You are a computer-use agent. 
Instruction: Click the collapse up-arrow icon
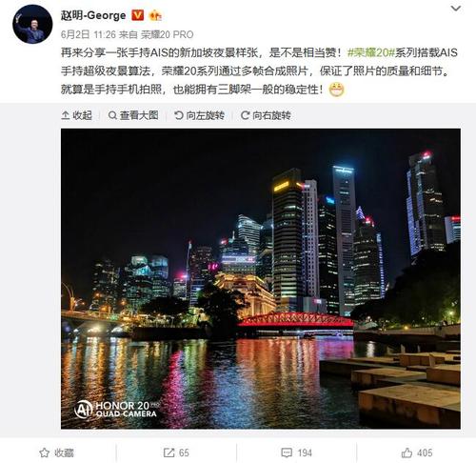point(66,115)
